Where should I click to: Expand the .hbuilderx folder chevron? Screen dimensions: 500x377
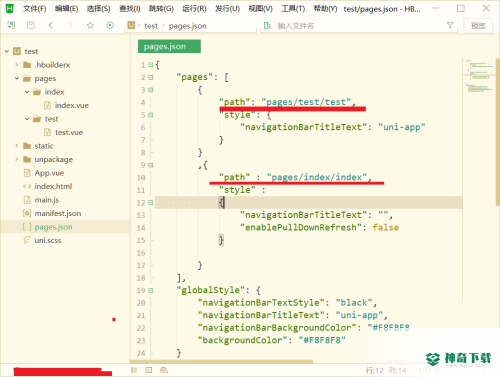pyautogui.click(x=17, y=65)
